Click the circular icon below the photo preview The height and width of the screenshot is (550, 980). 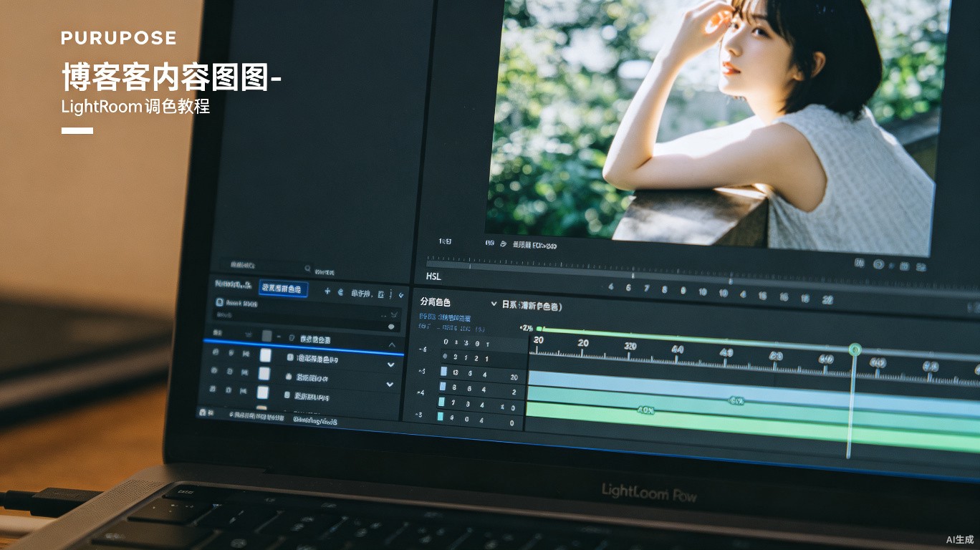(878, 264)
